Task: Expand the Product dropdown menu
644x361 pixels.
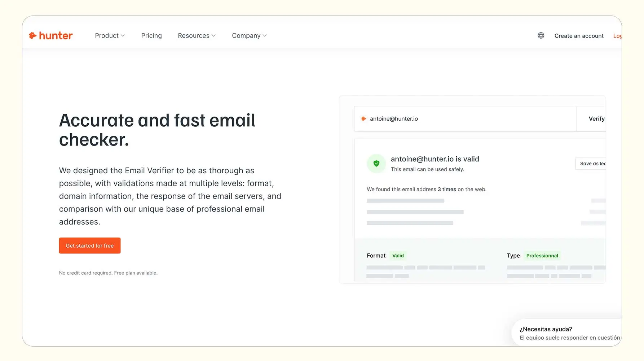Action: [110, 35]
